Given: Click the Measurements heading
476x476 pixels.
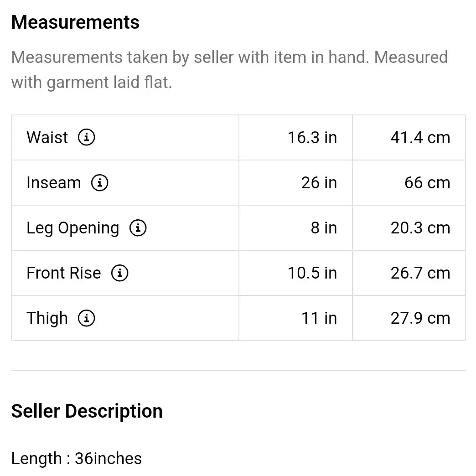Looking at the screenshot, I should pos(75,22).
